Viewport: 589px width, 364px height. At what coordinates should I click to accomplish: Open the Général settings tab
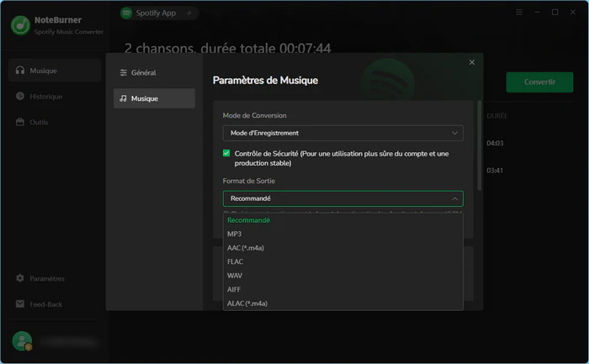point(154,73)
